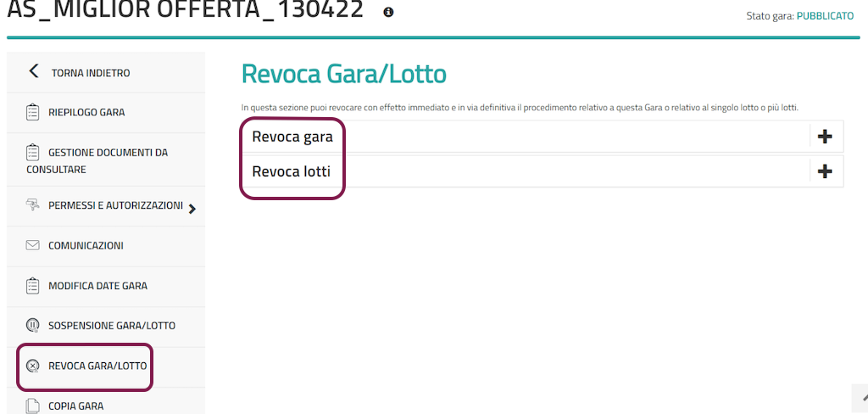Click the document icon next to Copia Gara
The width and height of the screenshot is (868, 414).
click(x=33, y=406)
